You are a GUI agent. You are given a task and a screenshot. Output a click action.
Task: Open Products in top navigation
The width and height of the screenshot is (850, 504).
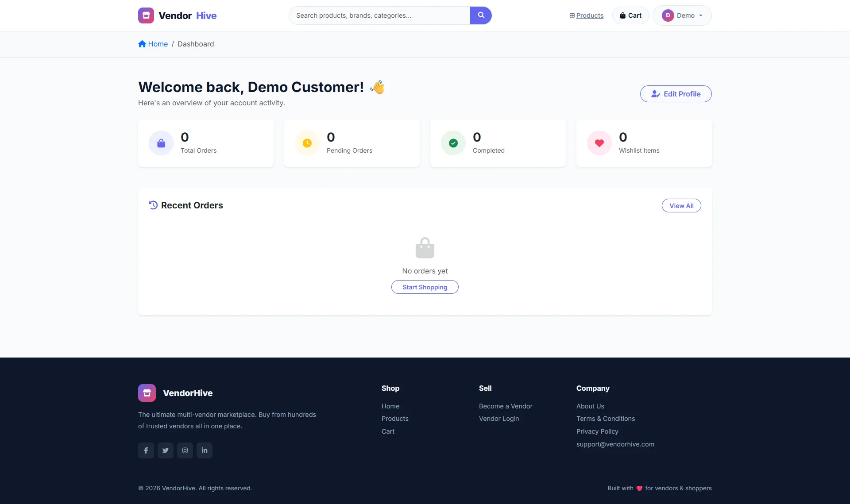(587, 15)
